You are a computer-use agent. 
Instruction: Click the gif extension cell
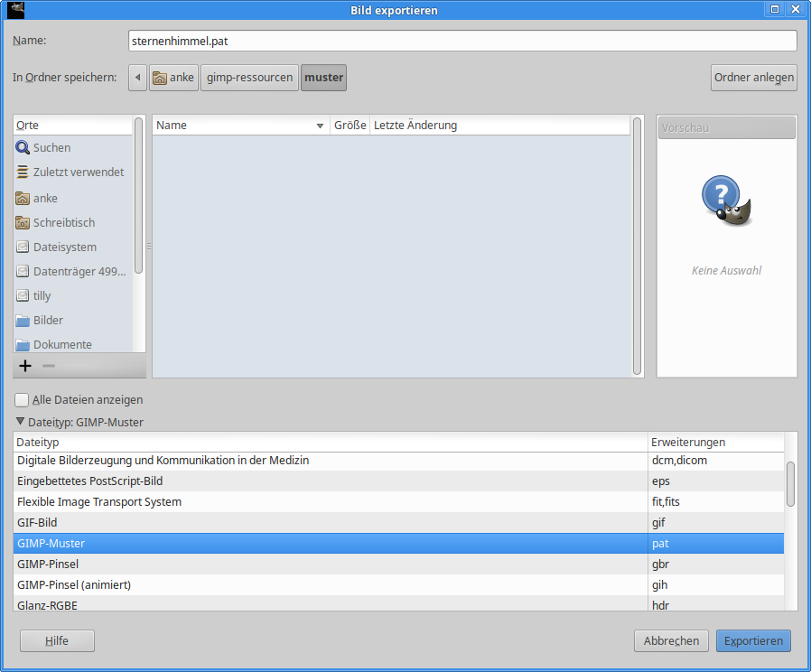point(716,522)
